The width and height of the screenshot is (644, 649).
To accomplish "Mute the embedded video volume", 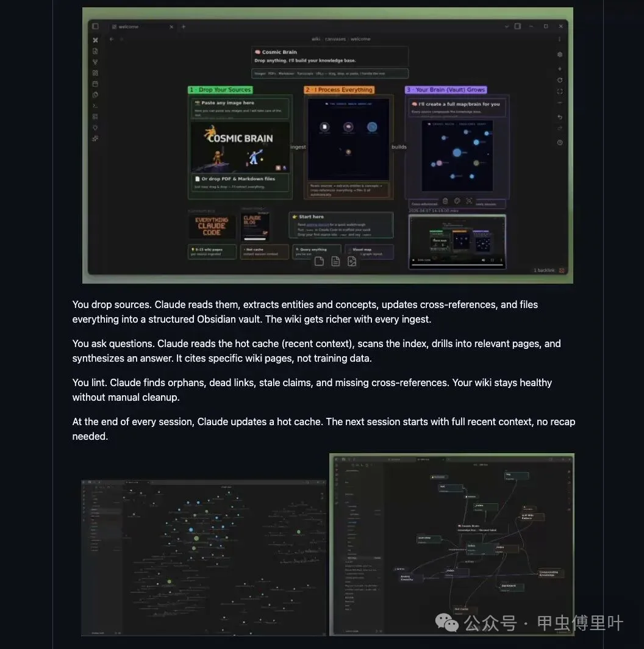I will pyautogui.click(x=483, y=260).
